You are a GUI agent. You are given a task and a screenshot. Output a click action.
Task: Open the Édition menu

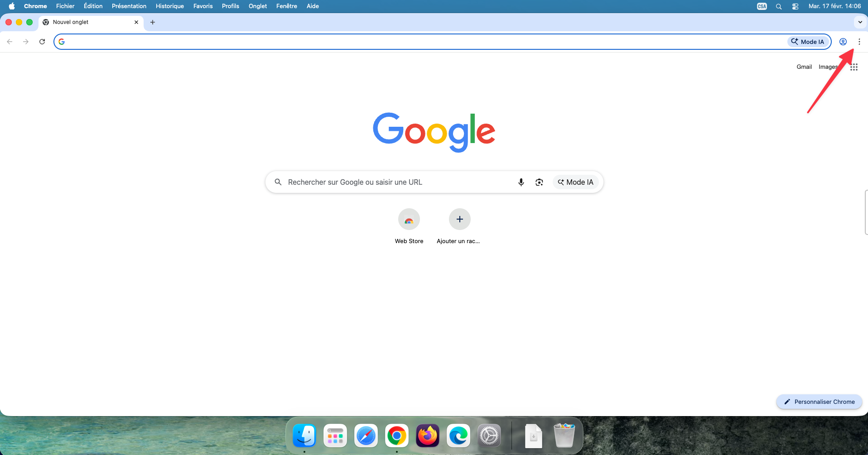pos(93,6)
